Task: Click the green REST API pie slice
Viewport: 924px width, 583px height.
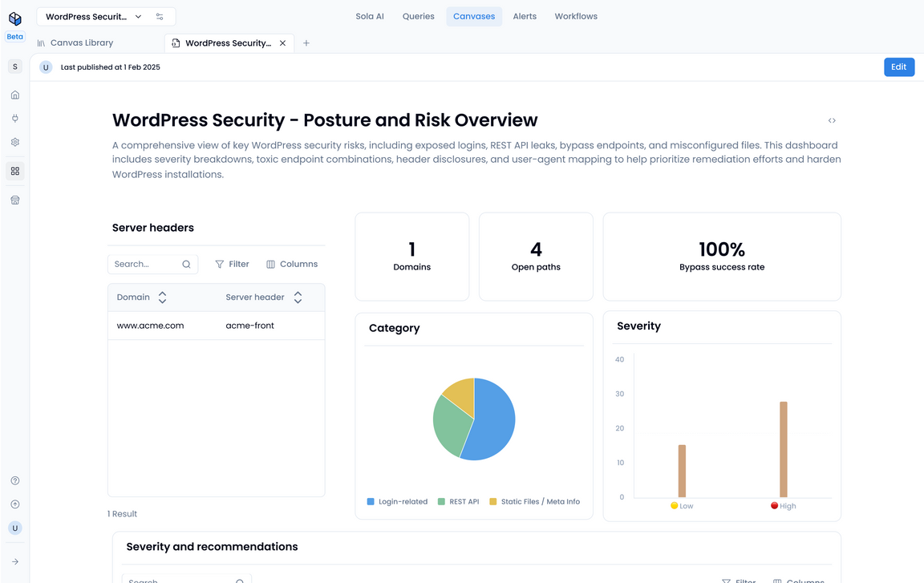Action: tap(451, 427)
